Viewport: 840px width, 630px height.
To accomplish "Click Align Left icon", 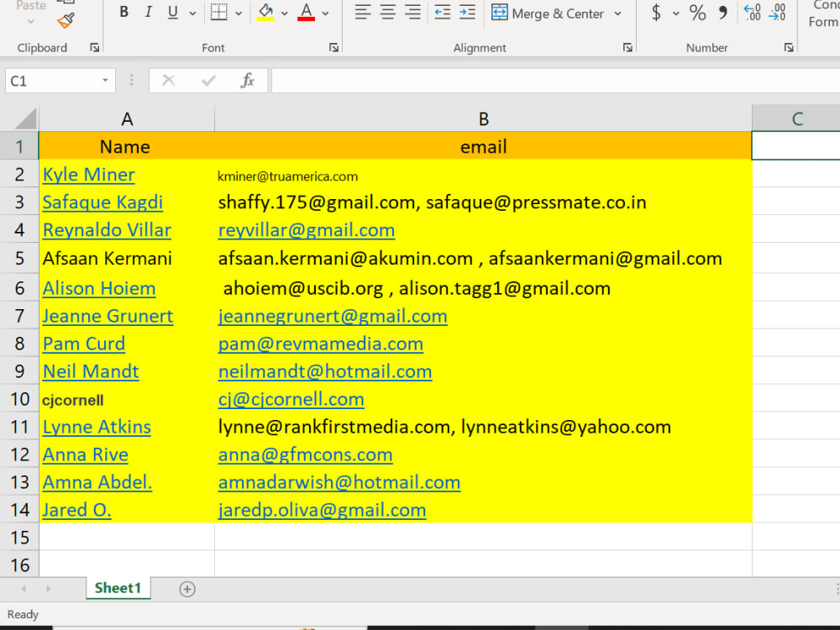I will 363,12.
